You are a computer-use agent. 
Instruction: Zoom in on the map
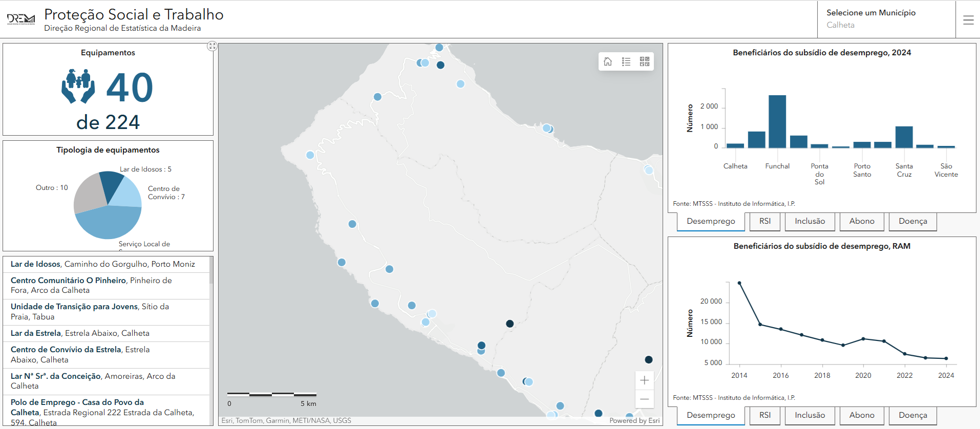tap(645, 380)
